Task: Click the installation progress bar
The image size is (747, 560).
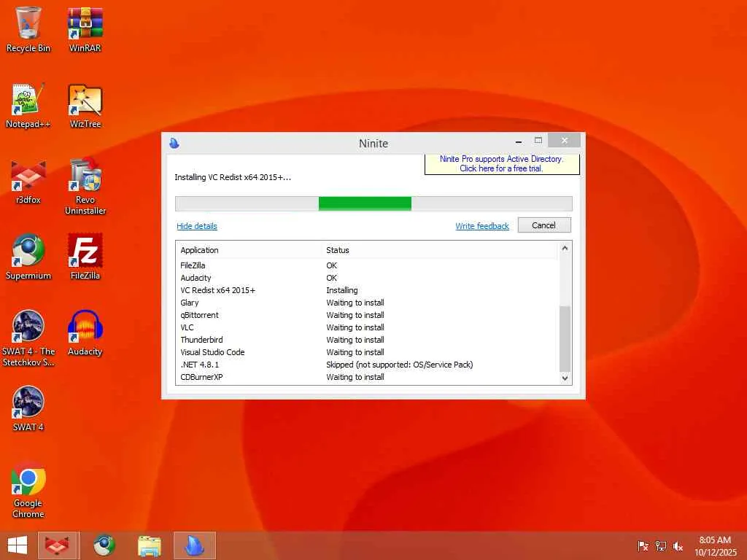Action: [373, 203]
